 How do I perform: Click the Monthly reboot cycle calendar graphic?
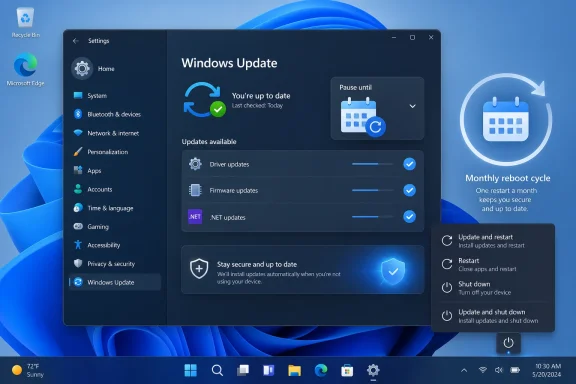point(506,119)
